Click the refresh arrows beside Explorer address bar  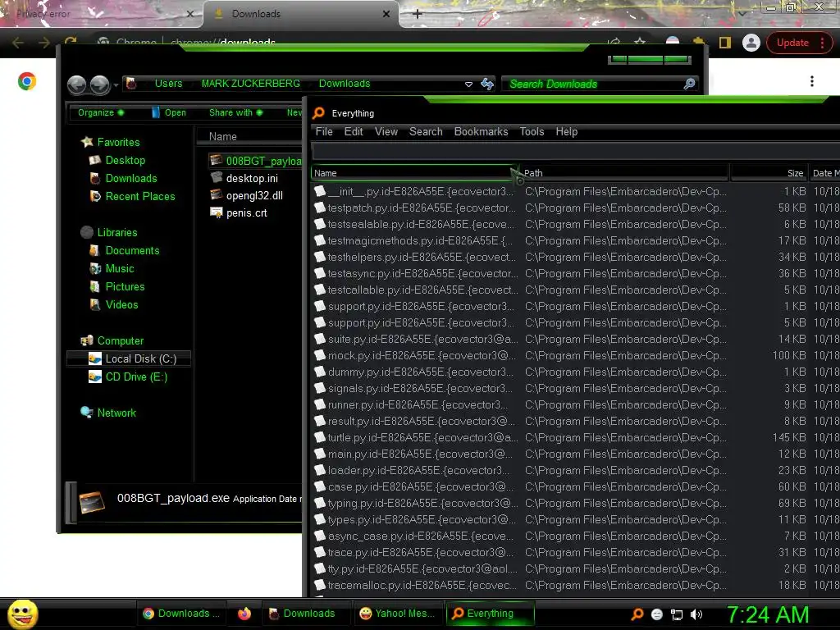point(487,84)
